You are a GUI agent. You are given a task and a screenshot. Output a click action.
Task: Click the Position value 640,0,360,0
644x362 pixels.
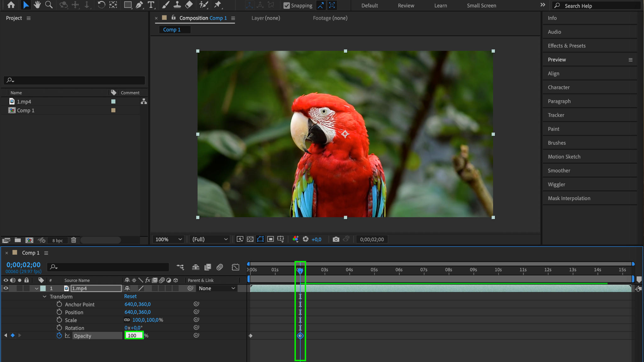click(137, 312)
